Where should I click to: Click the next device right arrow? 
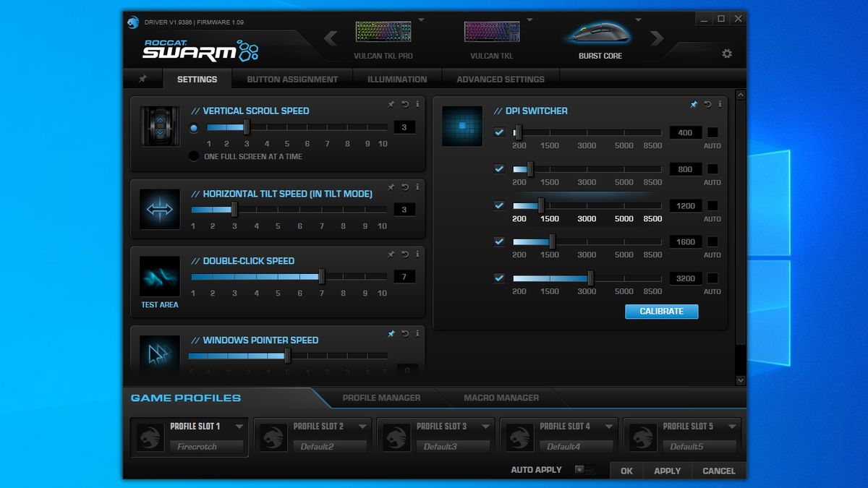click(657, 38)
